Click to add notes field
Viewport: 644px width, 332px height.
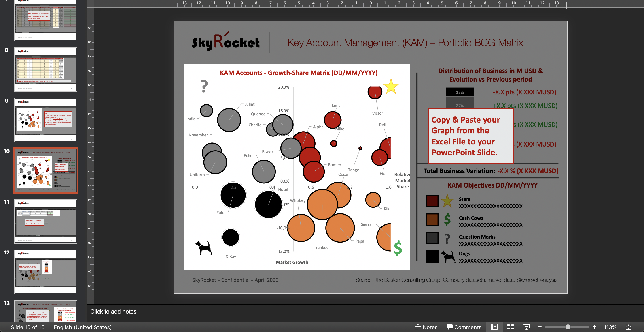[x=113, y=311]
